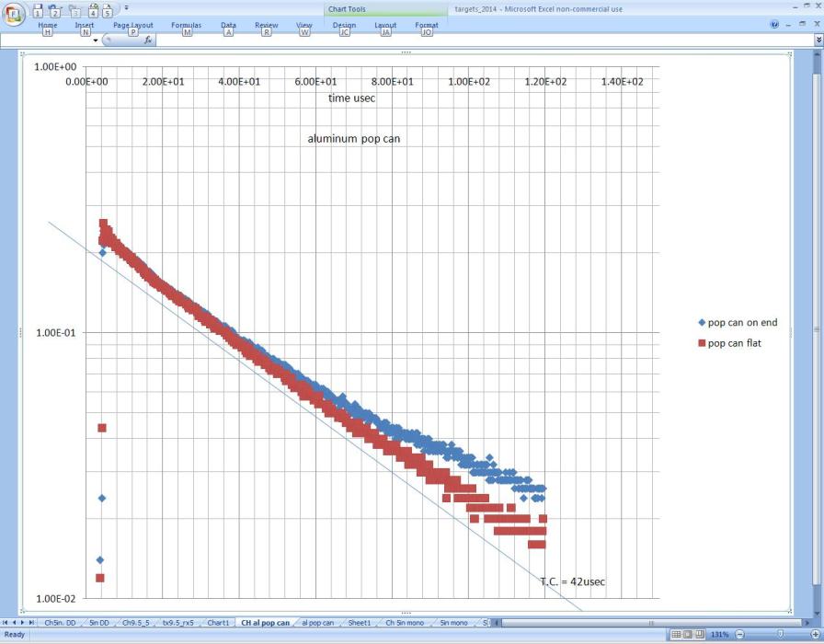Select the 'aluminum pop can' chart title
The height and width of the screenshot is (644, 824).
[354, 139]
